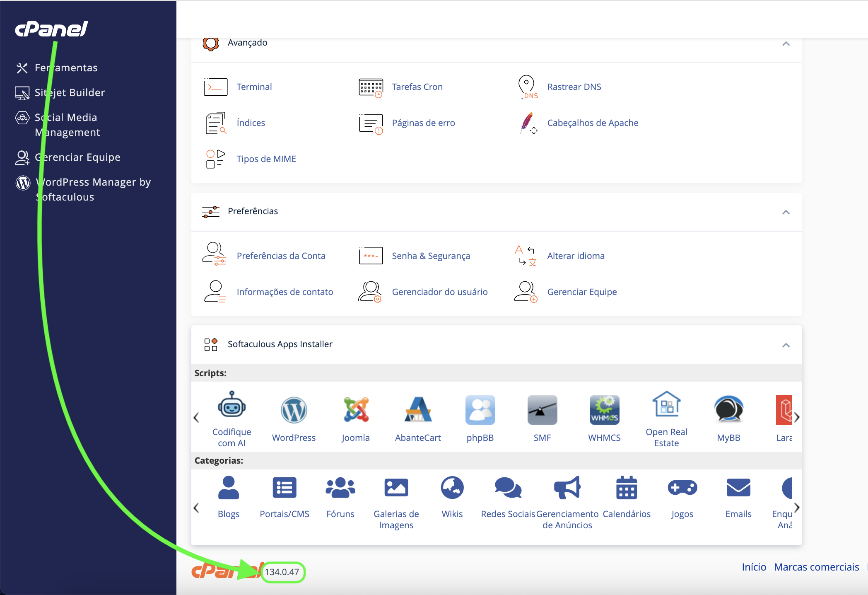
Task: Open the Fóruns category icon
Action: pyautogui.click(x=340, y=488)
